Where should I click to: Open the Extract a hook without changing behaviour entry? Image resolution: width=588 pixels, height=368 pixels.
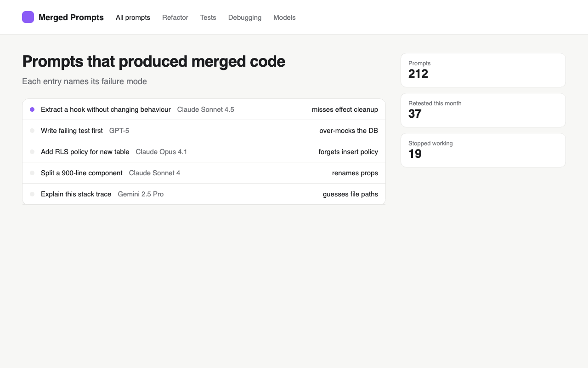click(204, 109)
